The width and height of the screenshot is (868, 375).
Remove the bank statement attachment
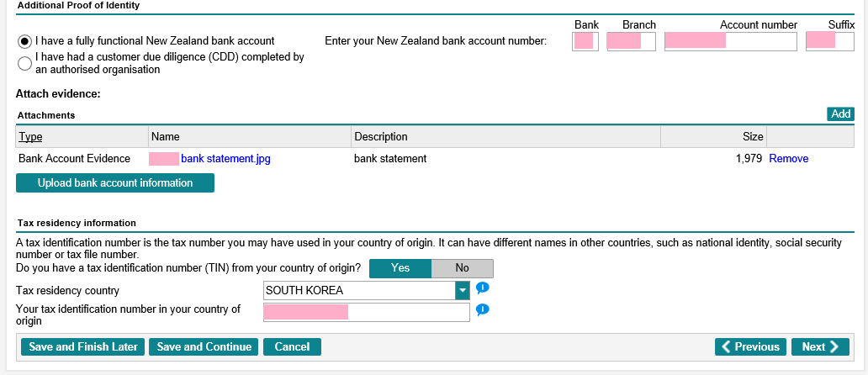pyautogui.click(x=788, y=159)
